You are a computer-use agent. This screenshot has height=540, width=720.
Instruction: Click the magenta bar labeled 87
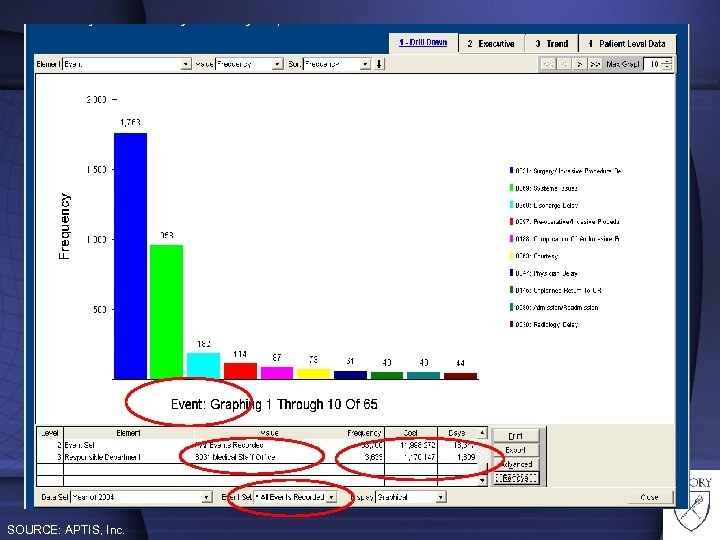(x=277, y=373)
